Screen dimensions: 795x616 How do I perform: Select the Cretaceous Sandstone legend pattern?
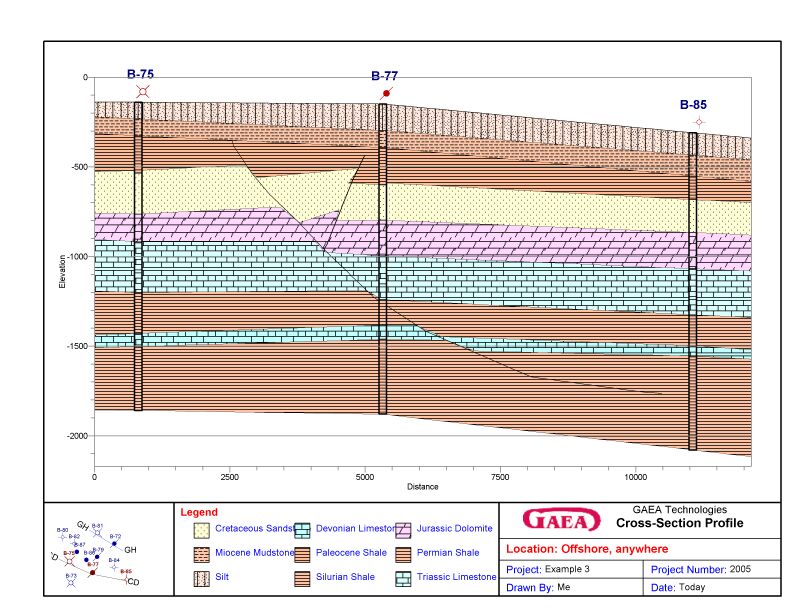coord(200,528)
